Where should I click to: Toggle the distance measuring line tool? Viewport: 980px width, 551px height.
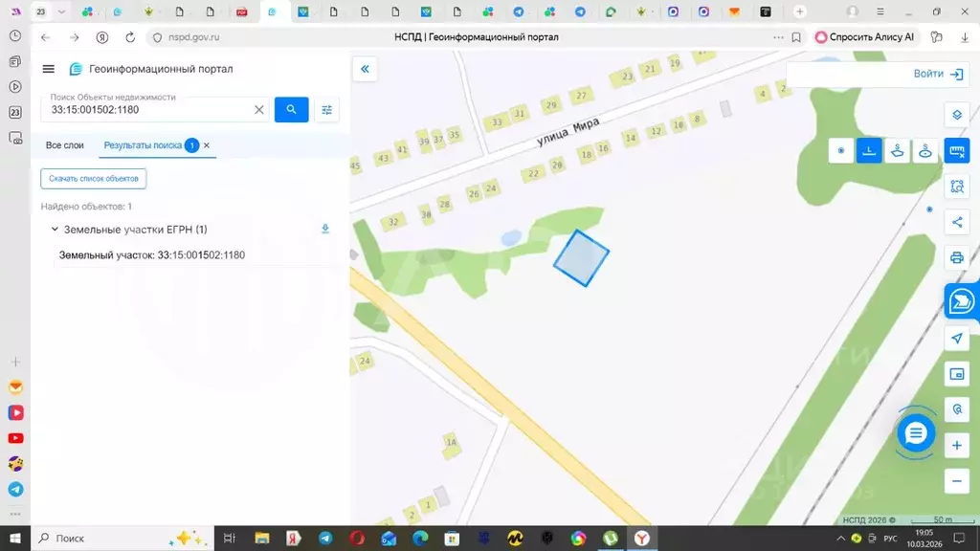tap(869, 150)
